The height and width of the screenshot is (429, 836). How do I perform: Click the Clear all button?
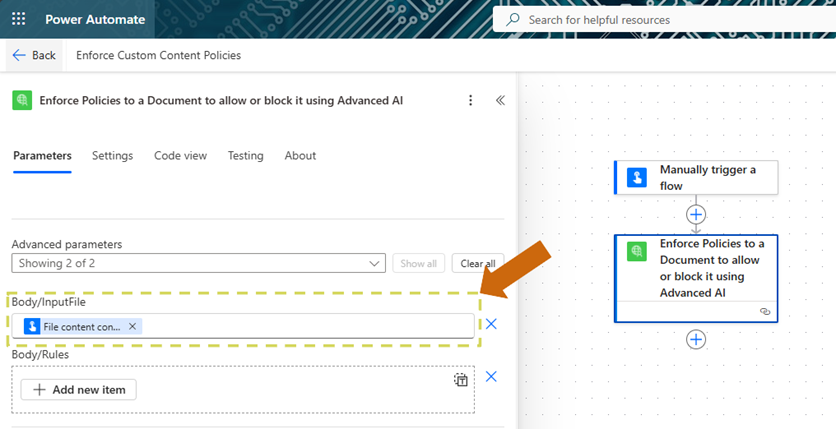point(478,263)
